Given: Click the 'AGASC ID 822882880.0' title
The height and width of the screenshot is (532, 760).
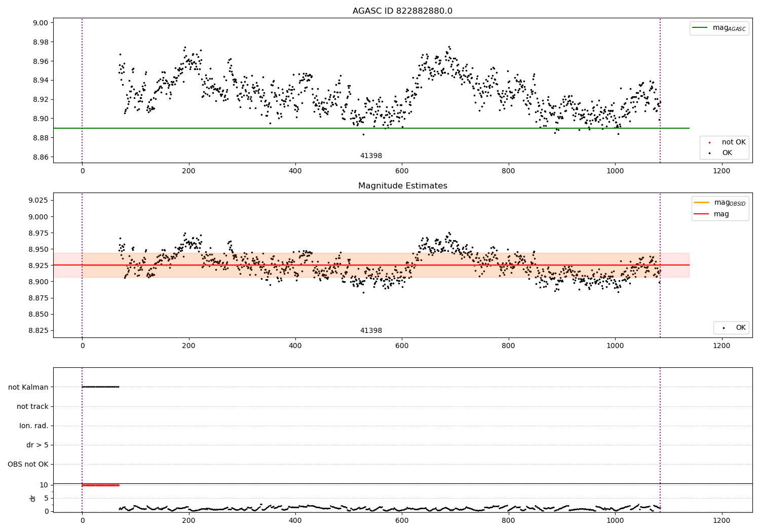Looking at the screenshot, I should 403,11.
